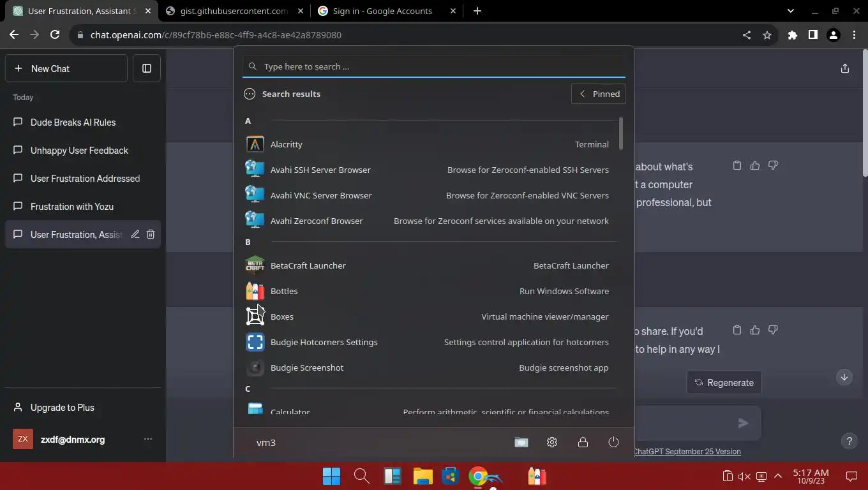
Task: Click vm3 user label in launcher
Action: point(266,442)
